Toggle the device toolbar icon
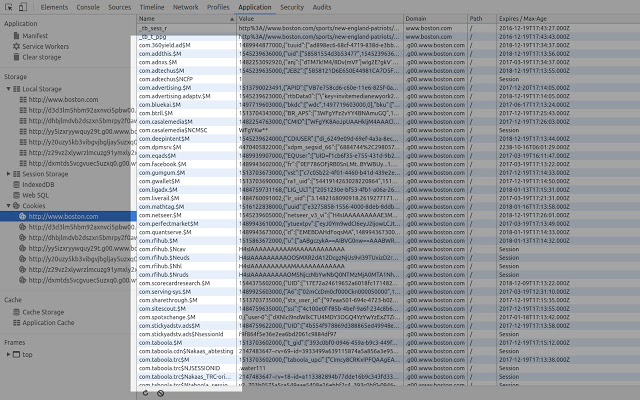The image size is (640, 400). point(23,7)
